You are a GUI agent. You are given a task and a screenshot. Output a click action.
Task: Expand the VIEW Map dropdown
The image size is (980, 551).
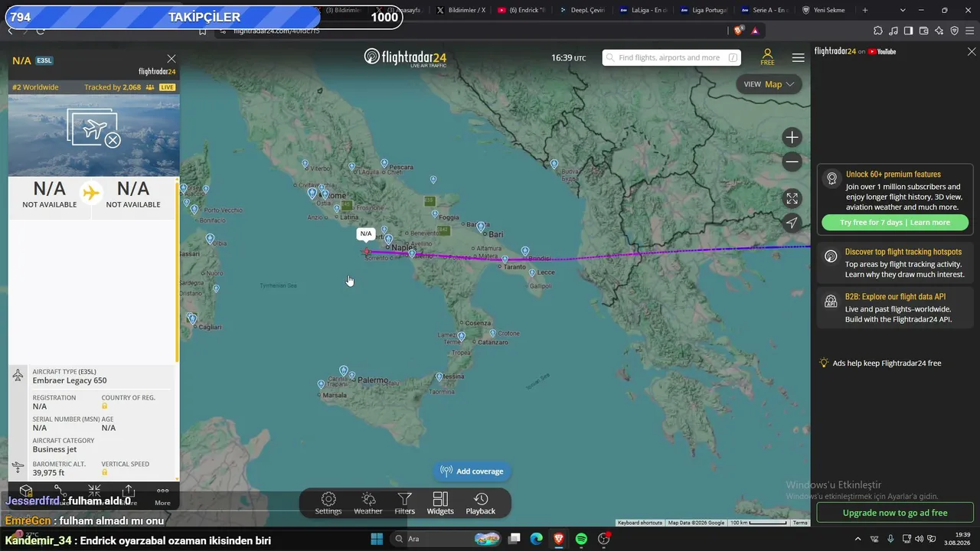(x=769, y=84)
